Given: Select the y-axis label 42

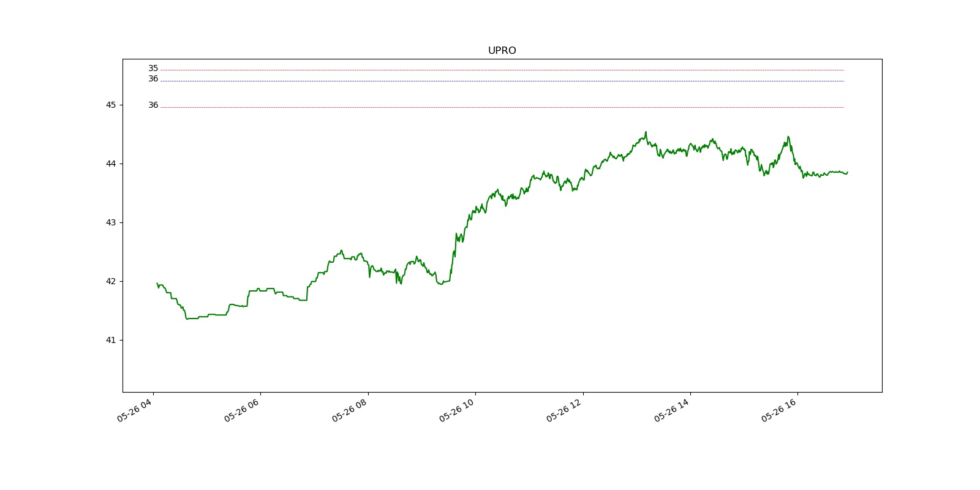Looking at the screenshot, I should point(111,282).
